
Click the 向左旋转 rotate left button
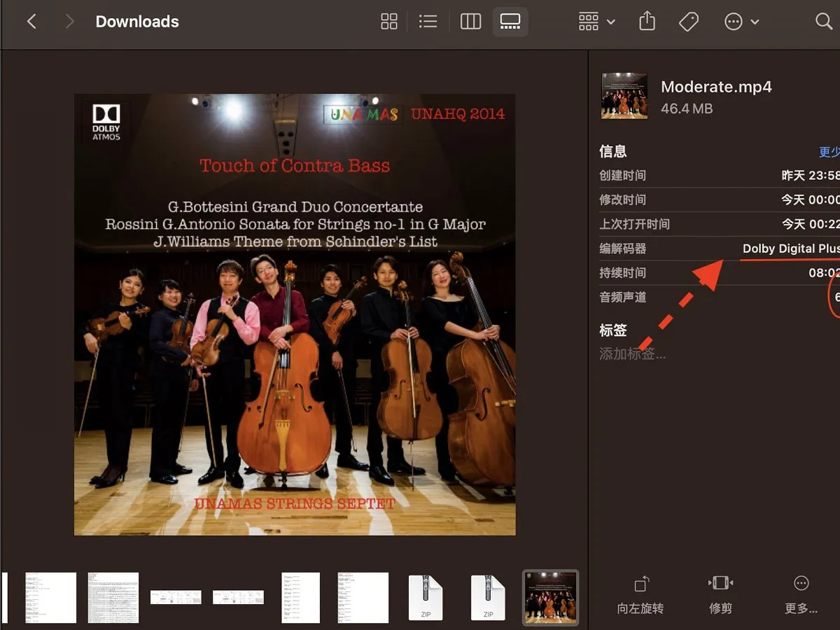[640, 594]
